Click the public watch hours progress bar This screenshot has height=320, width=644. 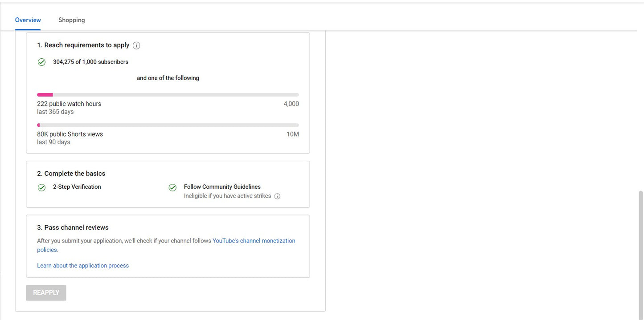coord(168,95)
